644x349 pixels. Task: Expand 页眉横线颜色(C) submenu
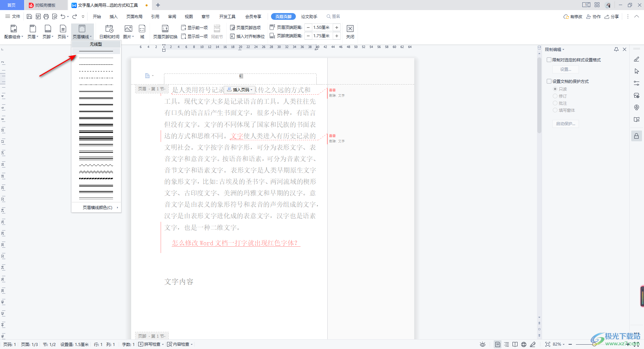pos(96,207)
